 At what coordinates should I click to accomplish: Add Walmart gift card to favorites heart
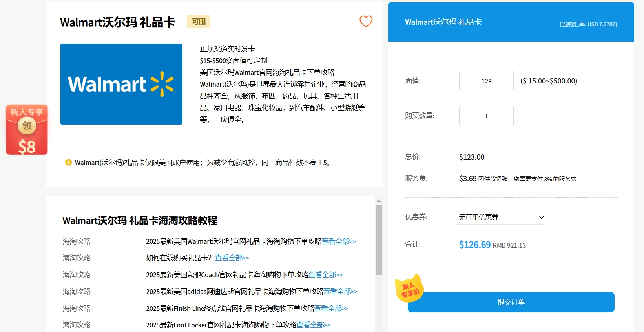tap(366, 22)
